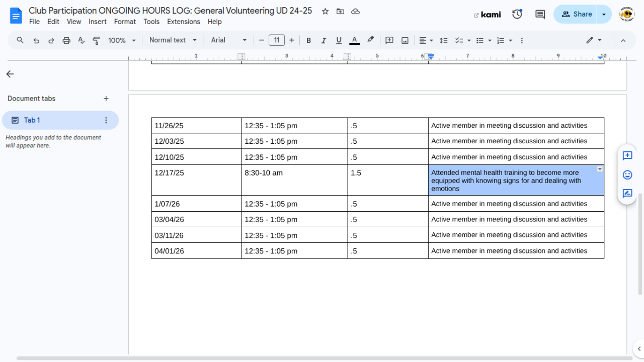Click the Share button
The width and height of the screenshot is (644, 362).
point(577,14)
